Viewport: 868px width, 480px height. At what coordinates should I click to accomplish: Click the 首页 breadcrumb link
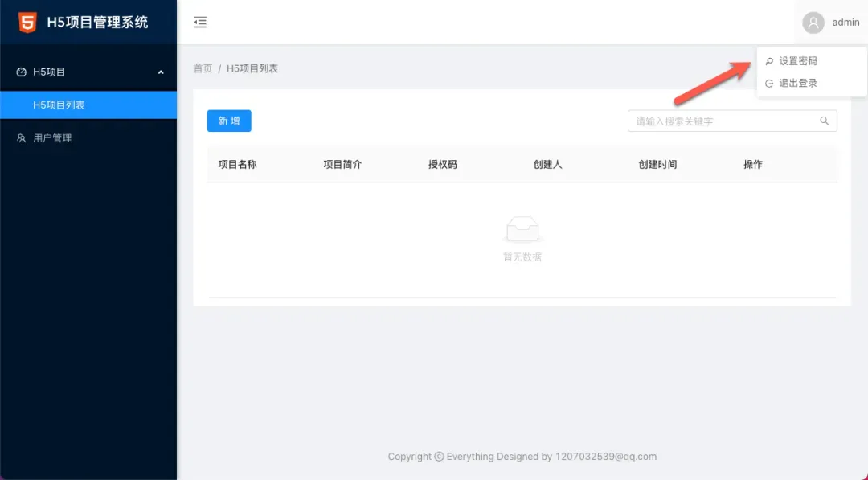(203, 69)
